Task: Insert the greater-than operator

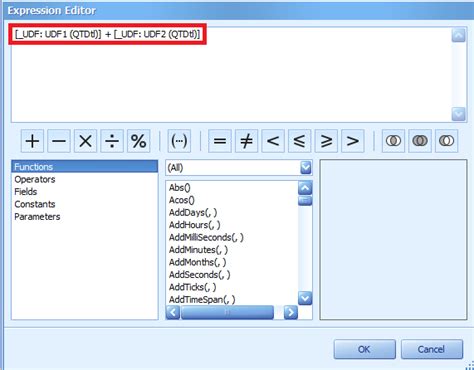Action: (x=353, y=141)
